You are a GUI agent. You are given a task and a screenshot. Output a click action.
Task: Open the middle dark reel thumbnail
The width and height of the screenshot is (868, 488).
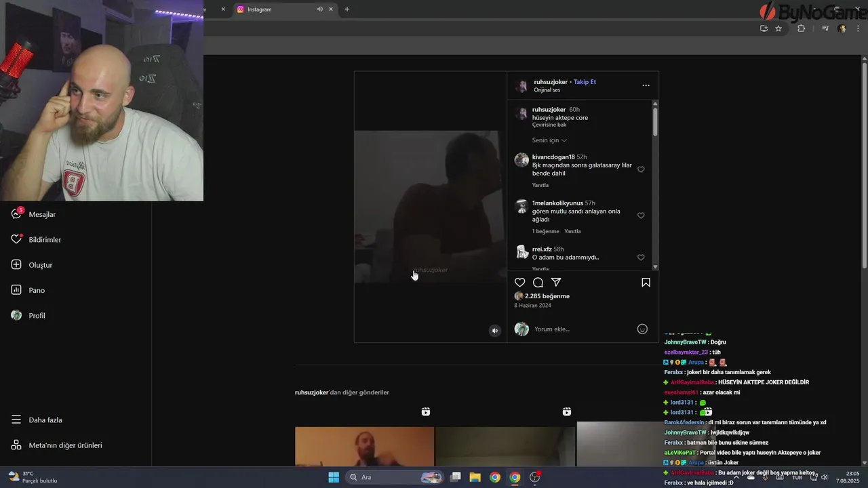click(x=505, y=446)
